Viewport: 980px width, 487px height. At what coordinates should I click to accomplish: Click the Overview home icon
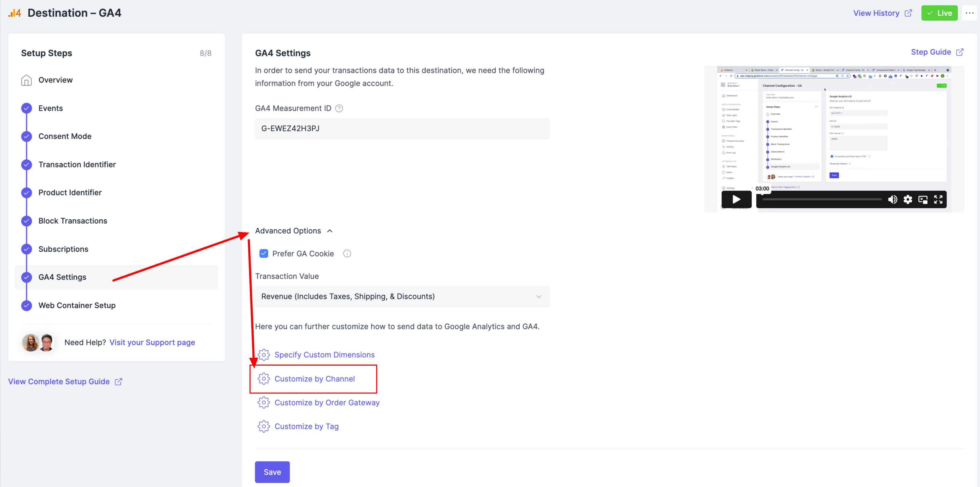(x=26, y=80)
